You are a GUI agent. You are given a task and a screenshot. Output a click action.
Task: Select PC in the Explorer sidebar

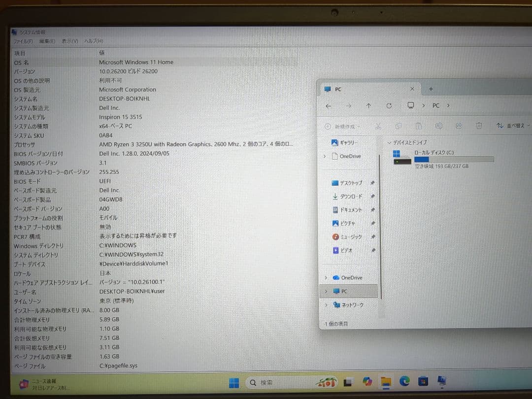click(349, 292)
